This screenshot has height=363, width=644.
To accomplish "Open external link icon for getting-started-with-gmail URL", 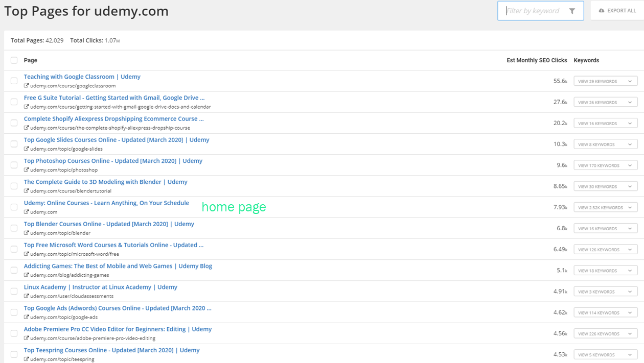I will tap(26, 107).
